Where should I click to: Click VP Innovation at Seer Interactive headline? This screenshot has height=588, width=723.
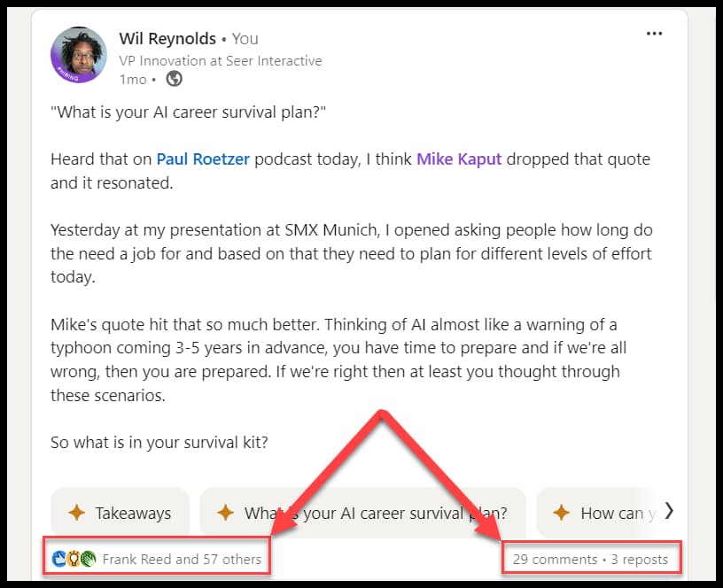click(221, 61)
